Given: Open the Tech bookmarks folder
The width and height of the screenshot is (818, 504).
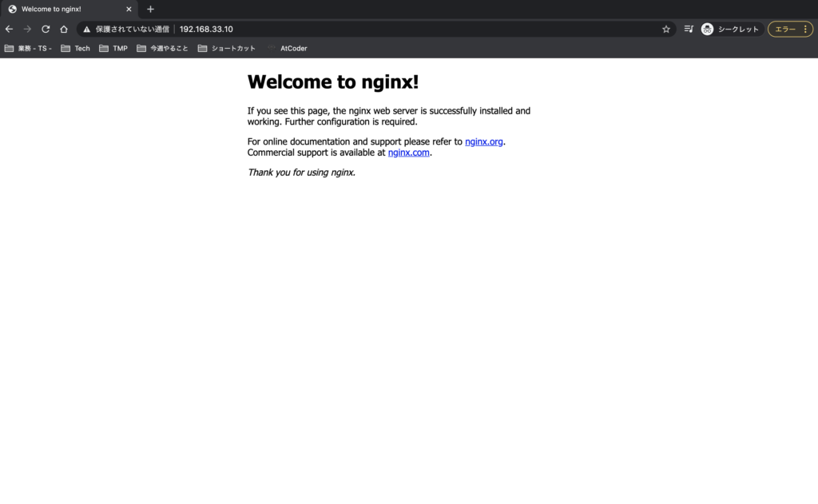Looking at the screenshot, I should pyautogui.click(x=76, y=48).
